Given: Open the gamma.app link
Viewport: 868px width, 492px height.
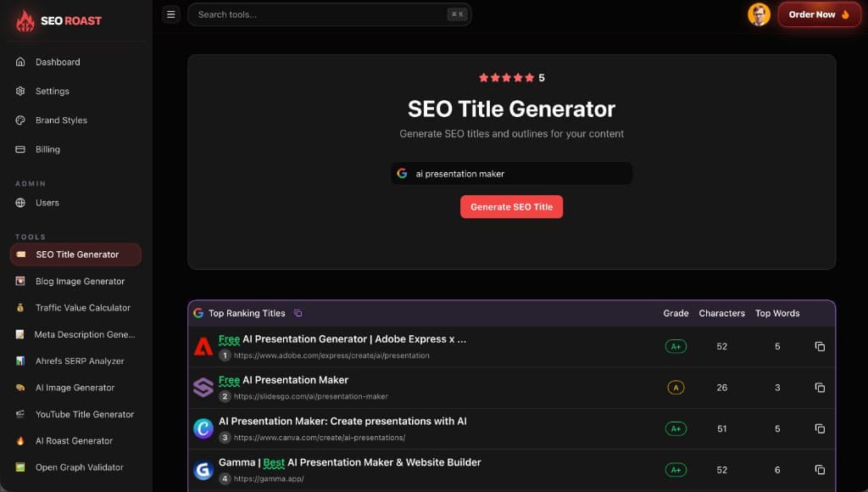Looking at the screenshot, I should click(x=269, y=478).
